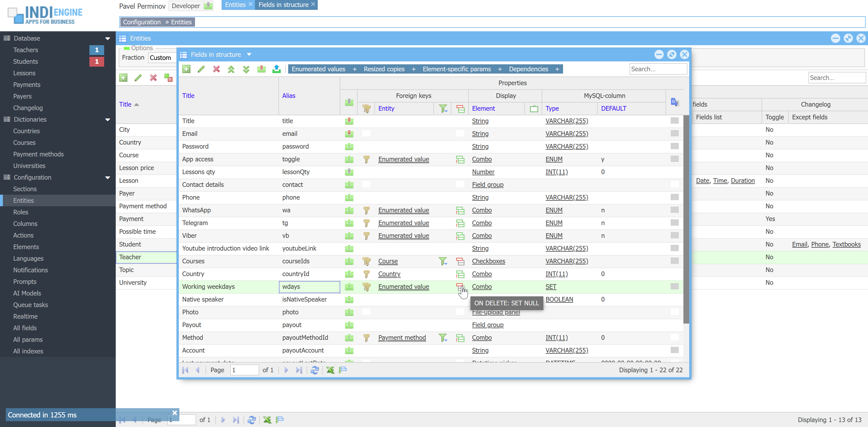
Task: Open the Payment method entity link in Method row
Action: pos(402,337)
